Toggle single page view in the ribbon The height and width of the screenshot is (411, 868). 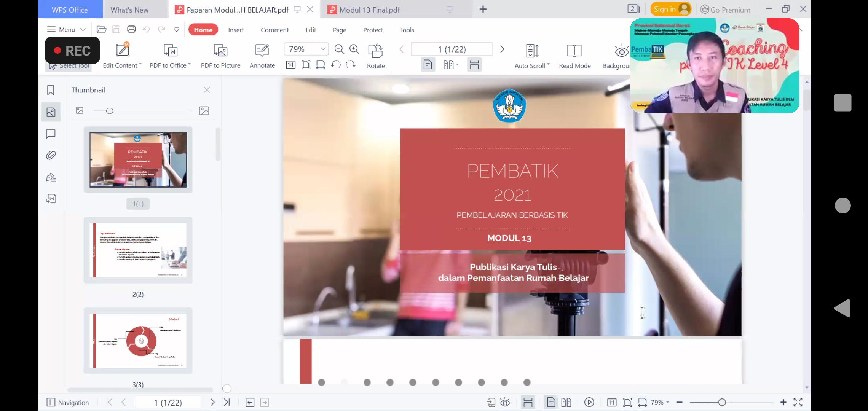click(428, 65)
